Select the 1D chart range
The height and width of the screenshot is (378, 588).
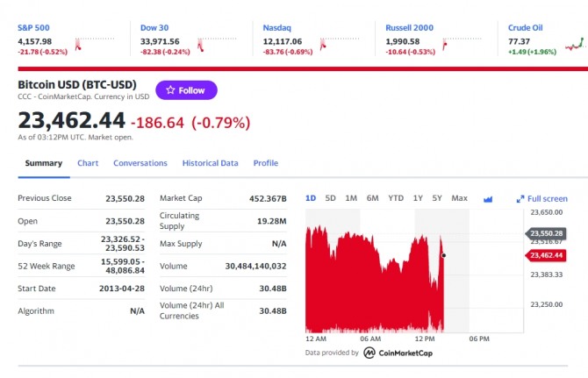[x=311, y=198]
